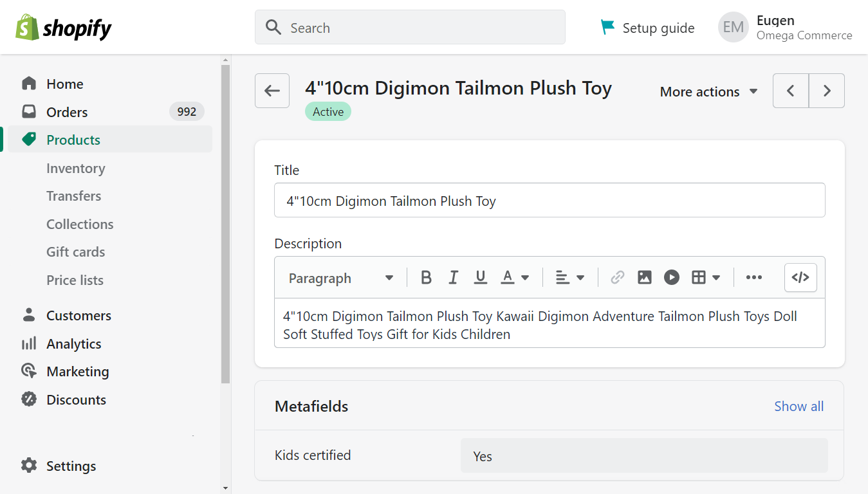Click the Metafields section heading
Viewport: 868px width, 494px height.
pyautogui.click(x=311, y=406)
